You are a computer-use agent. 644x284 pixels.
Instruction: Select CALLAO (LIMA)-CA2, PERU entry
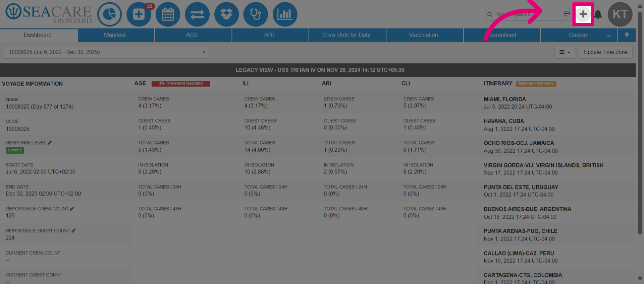point(557,257)
